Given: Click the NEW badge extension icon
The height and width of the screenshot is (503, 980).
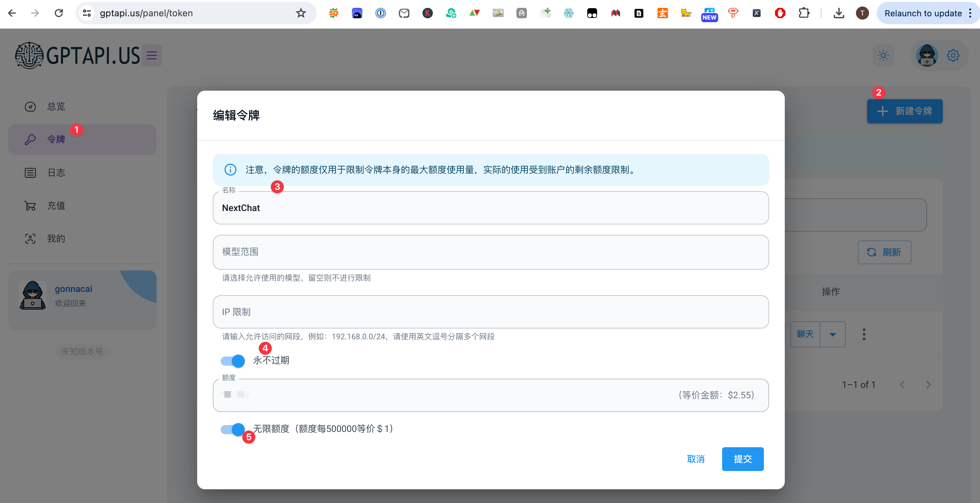Looking at the screenshot, I should [x=709, y=14].
